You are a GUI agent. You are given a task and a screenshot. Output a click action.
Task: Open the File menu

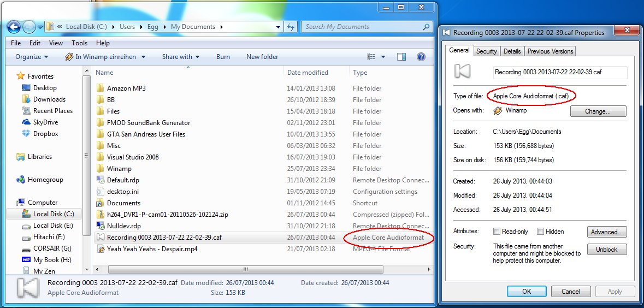(16, 43)
